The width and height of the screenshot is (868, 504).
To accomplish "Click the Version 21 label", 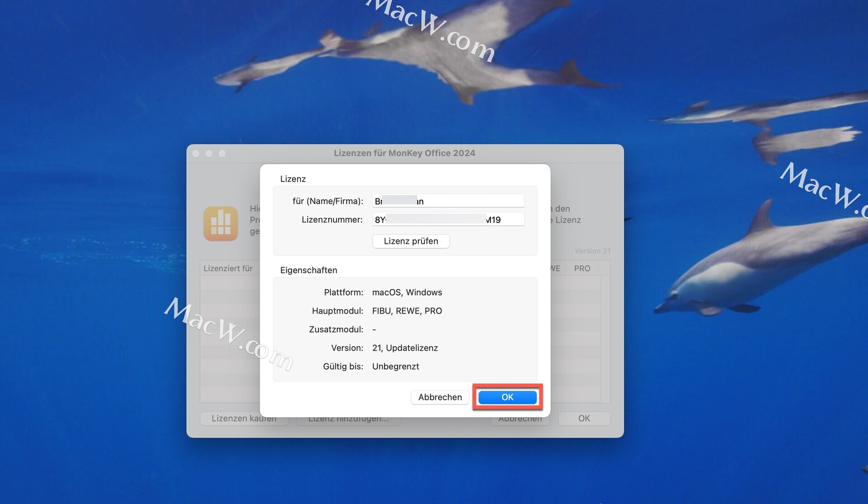I will click(593, 251).
